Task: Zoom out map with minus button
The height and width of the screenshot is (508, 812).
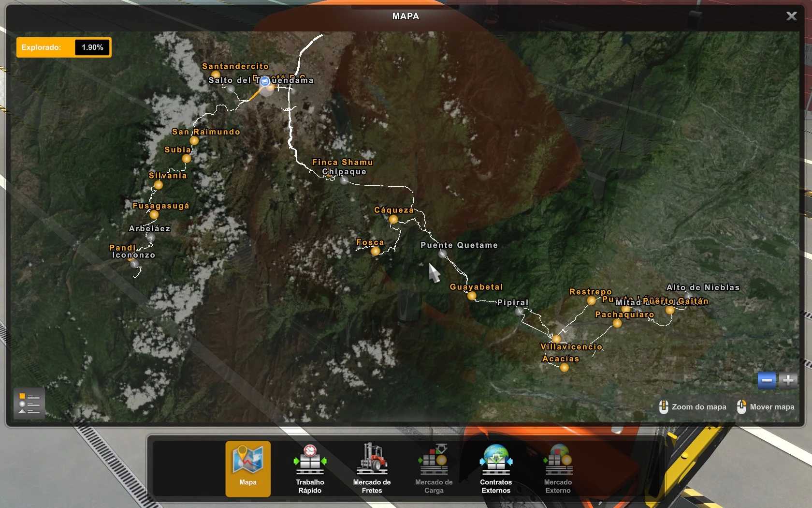Action: [767, 380]
